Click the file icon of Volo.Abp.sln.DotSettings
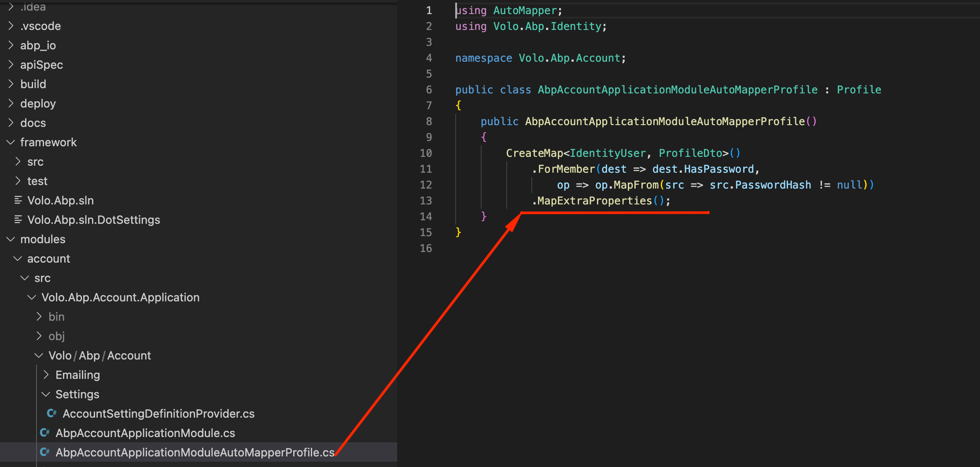The image size is (980, 467). (x=18, y=219)
